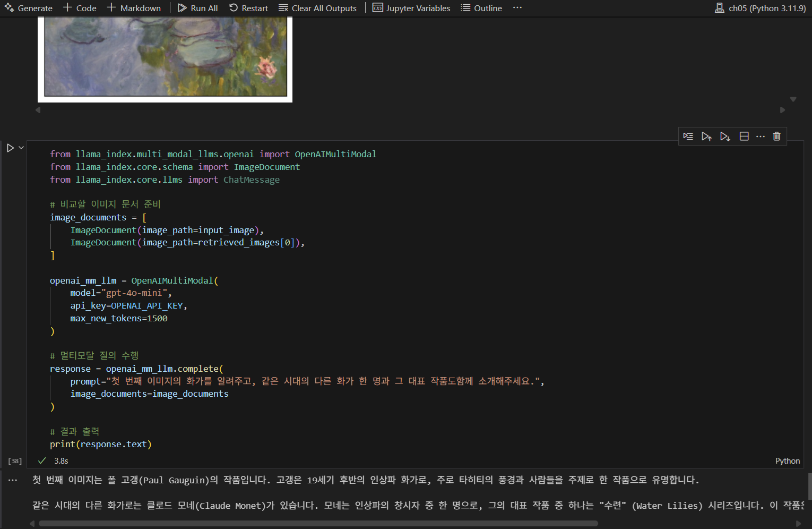Click the Claude Monet output line
Image resolution: width=812 pixels, height=529 pixels.
click(418, 506)
